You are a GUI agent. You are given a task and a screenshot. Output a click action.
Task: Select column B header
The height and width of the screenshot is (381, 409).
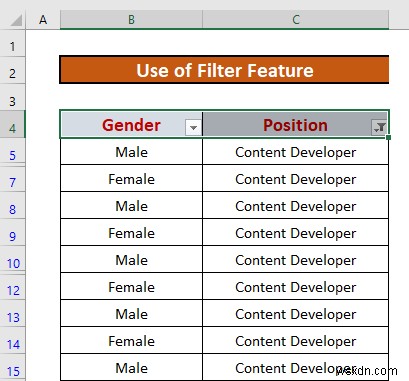131,20
